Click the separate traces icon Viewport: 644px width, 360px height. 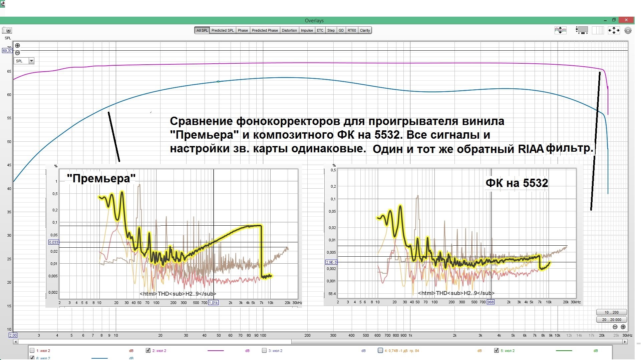coord(561,30)
